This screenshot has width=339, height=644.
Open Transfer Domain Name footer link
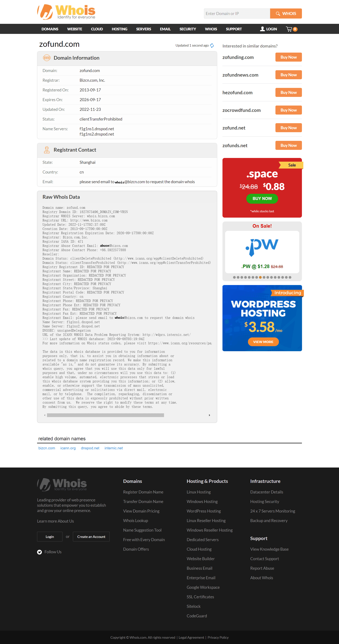[143, 502]
